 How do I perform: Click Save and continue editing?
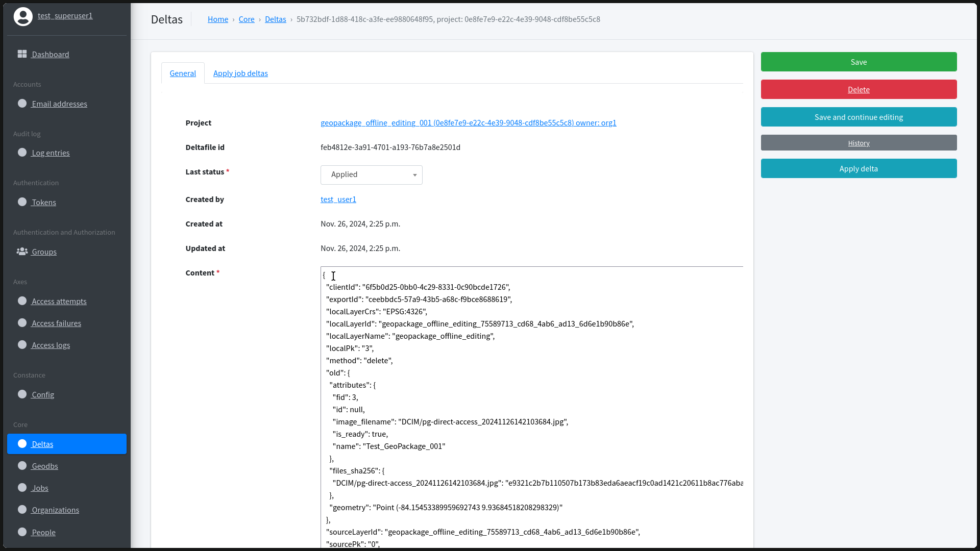click(859, 117)
